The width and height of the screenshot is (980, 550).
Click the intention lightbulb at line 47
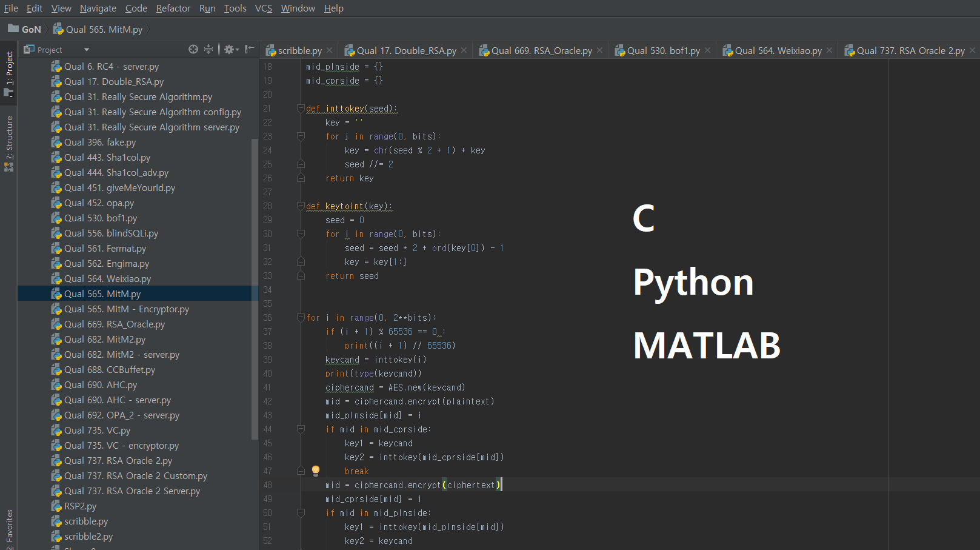(315, 471)
